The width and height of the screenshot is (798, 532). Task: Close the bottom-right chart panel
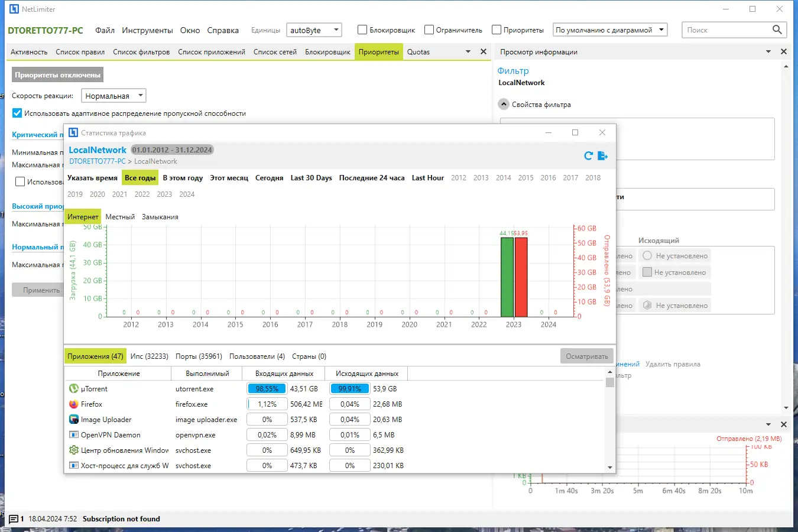[784, 424]
